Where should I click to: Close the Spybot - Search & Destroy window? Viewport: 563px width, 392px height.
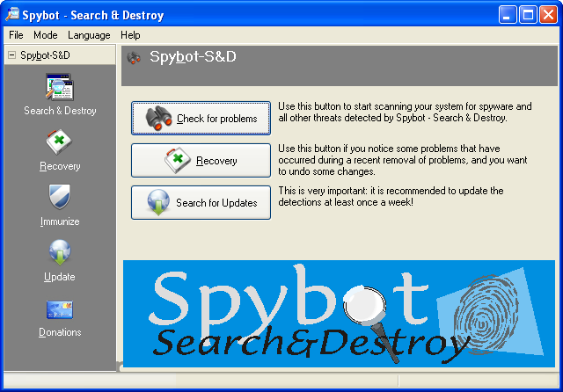pyautogui.click(x=548, y=15)
